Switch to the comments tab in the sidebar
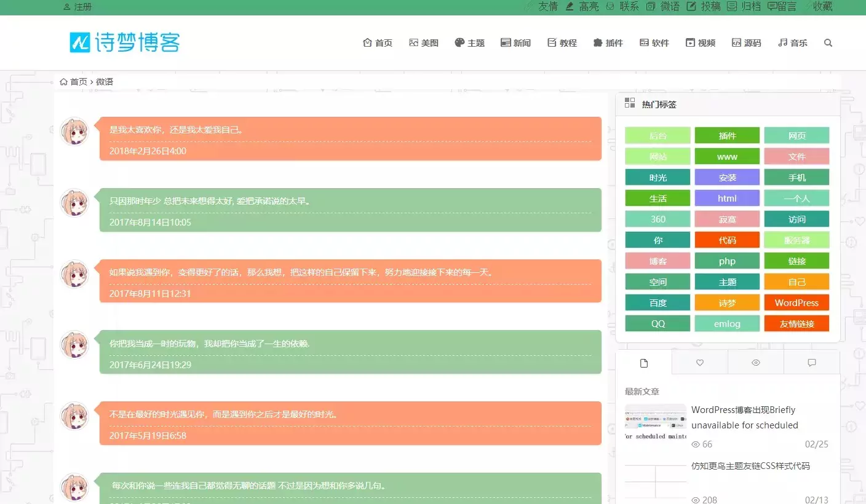 [x=812, y=362]
